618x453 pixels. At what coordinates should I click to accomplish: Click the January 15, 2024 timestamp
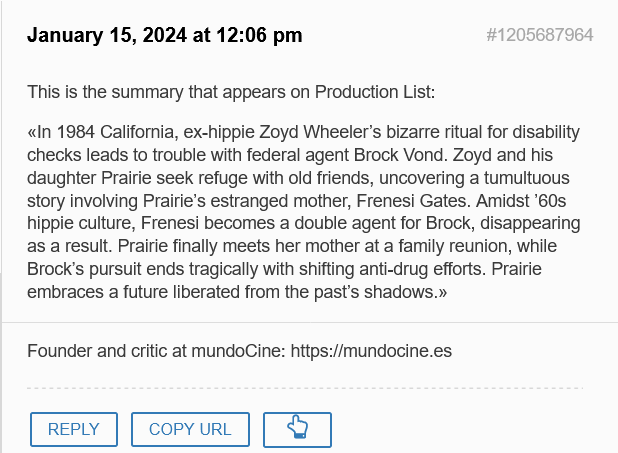165,35
